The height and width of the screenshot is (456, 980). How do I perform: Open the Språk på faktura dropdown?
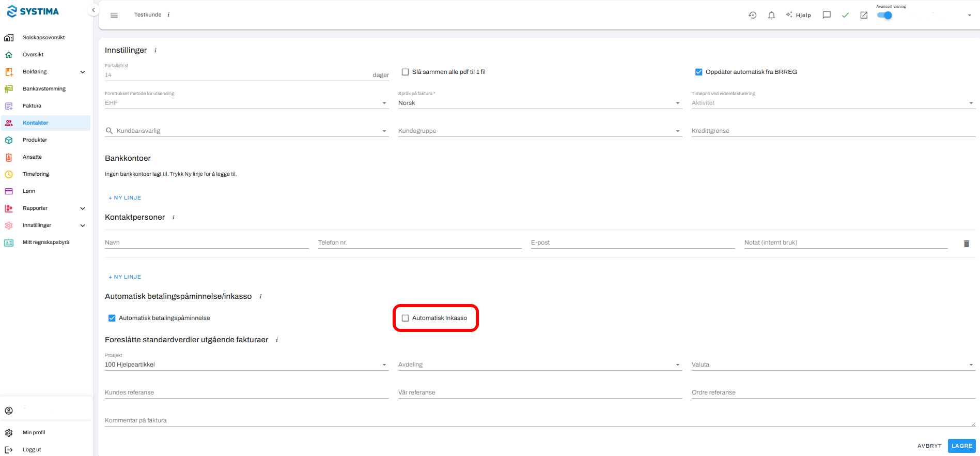click(540, 103)
